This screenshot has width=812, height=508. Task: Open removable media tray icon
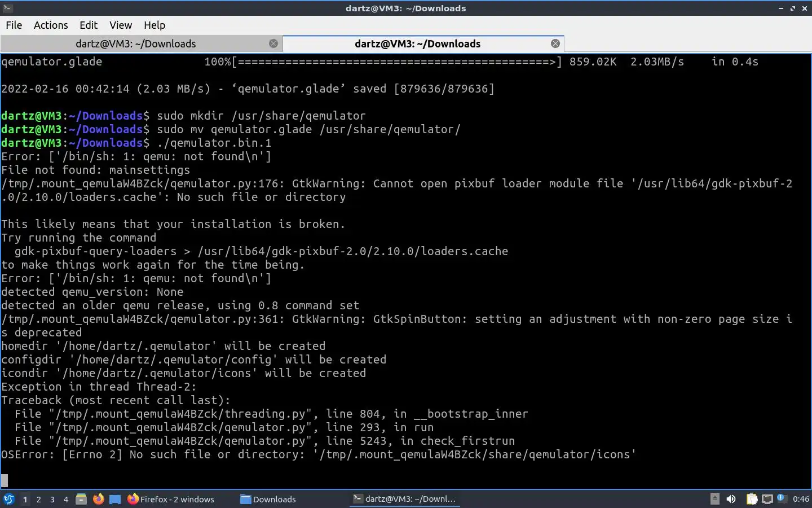714,499
